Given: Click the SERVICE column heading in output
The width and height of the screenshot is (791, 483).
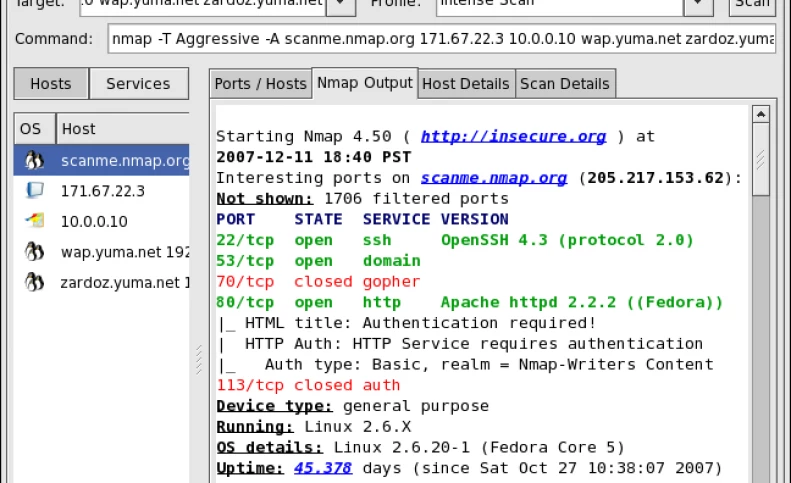Looking at the screenshot, I should click(397, 219).
